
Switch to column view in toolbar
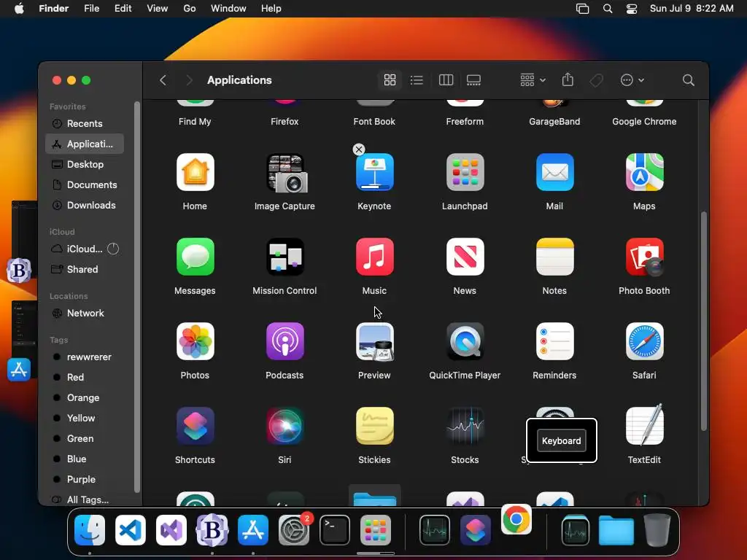tap(446, 80)
